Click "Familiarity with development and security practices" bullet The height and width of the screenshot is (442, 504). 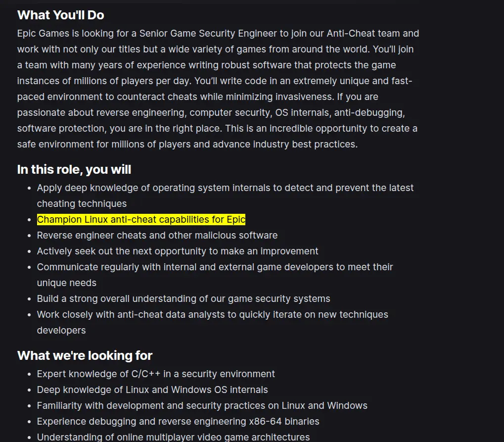[x=202, y=405]
